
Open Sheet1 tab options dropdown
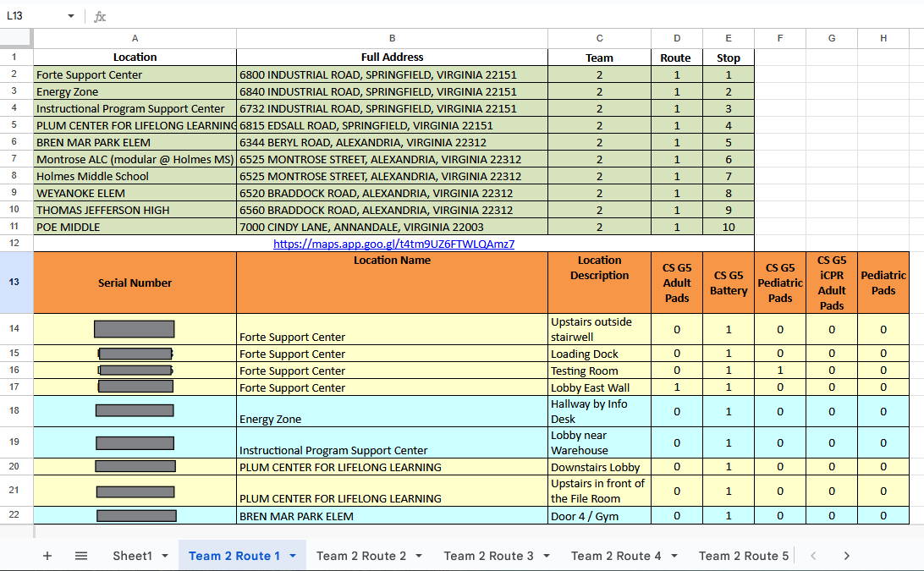tap(165, 556)
